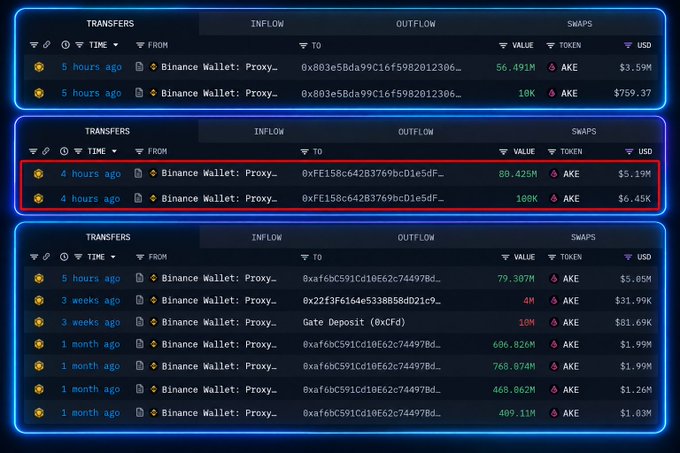Click the USD column header in bottom panel
Screen dimensions: 680x453
644,257
